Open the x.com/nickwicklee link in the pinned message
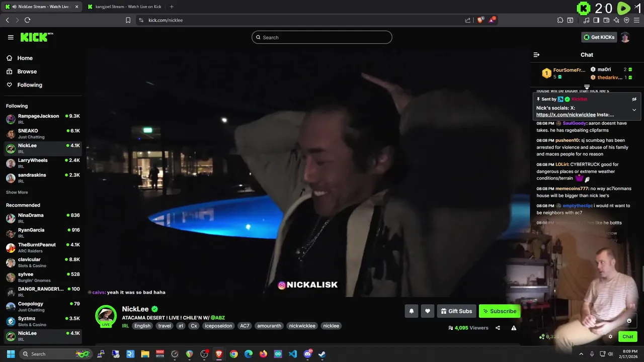The width and height of the screenshot is (644, 362). click(x=566, y=115)
